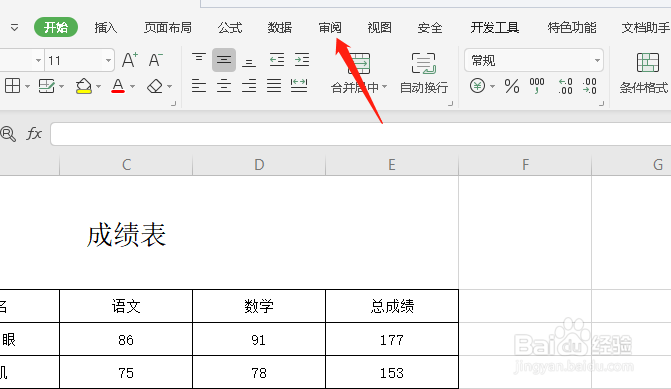Apply currency format with yen icon
The width and height of the screenshot is (671, 389).
477,86
